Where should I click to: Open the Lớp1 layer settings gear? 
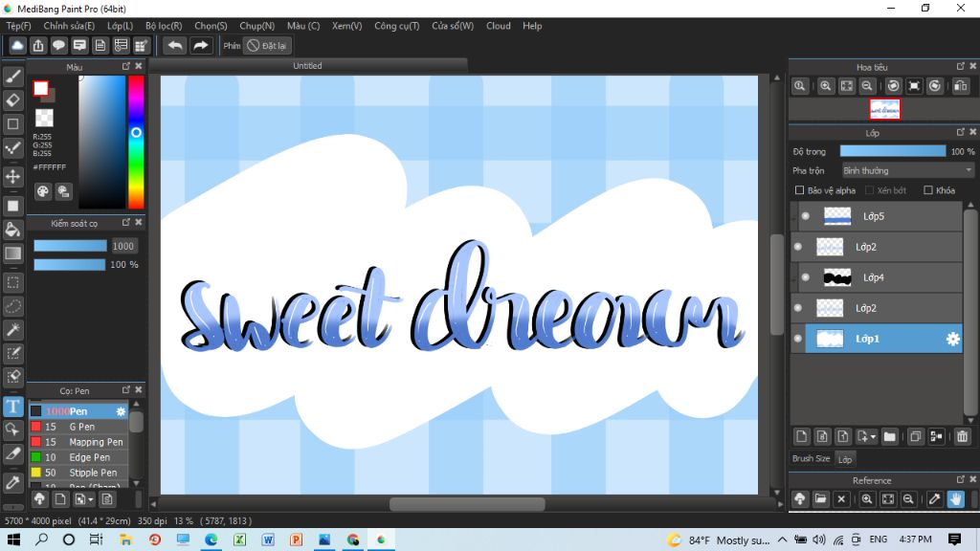click(952, 339)
